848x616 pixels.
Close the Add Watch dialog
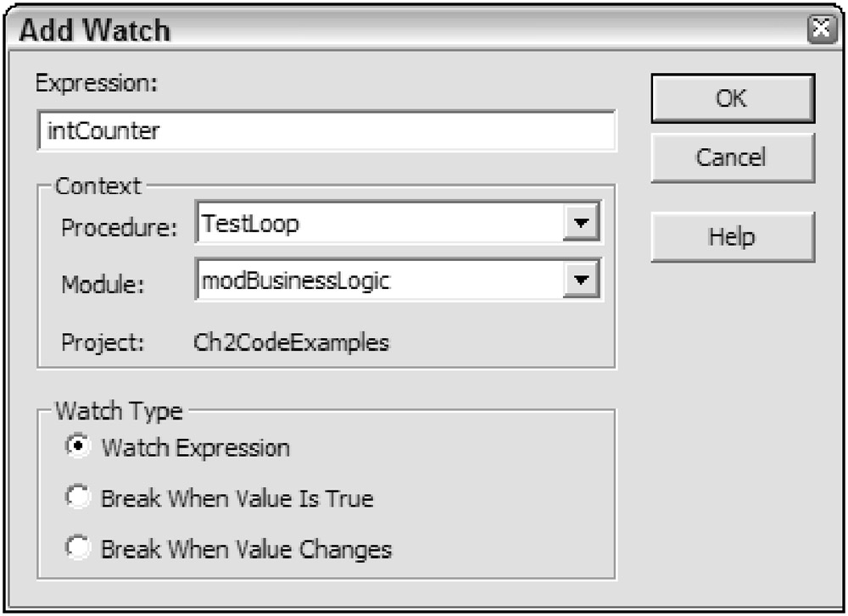[820, 30]
